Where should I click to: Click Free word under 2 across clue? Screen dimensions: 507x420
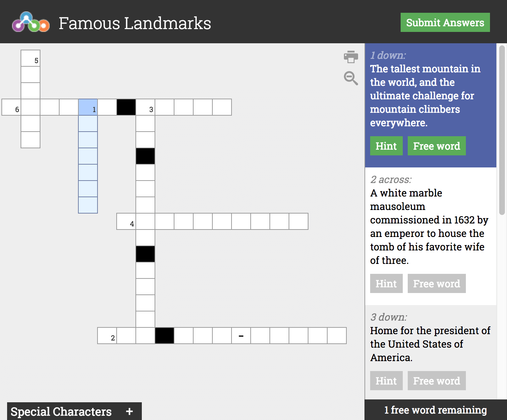(436, 283)
